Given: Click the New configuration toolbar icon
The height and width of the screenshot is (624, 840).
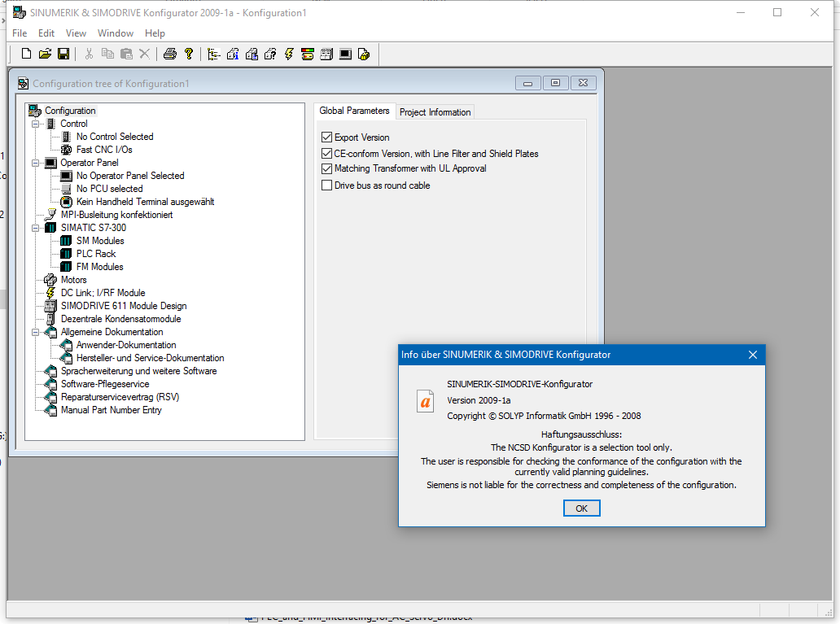Looking at the screenshot, I should [x=26, y=54].
